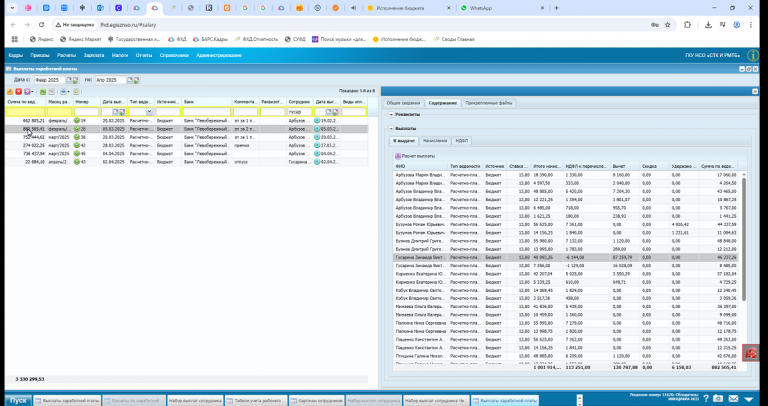Open first 'Набор выплат сотрудника' taskbar item
The width and height of the screenshot is (768, 406).
[195, 400]
